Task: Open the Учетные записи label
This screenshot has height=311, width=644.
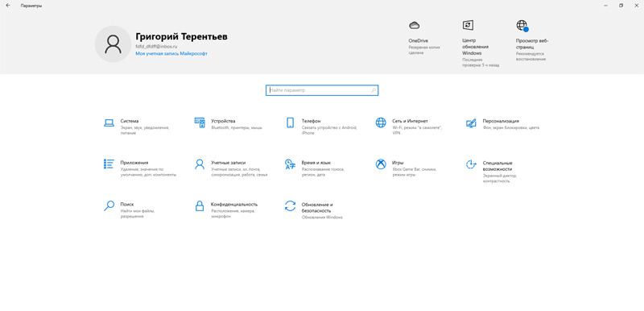Action: tap(229, 163)
